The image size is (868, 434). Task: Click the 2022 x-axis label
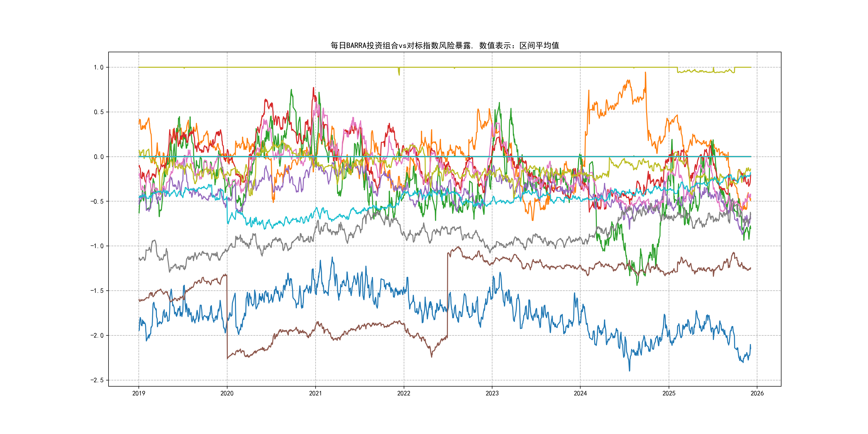(x=404, y=393)
